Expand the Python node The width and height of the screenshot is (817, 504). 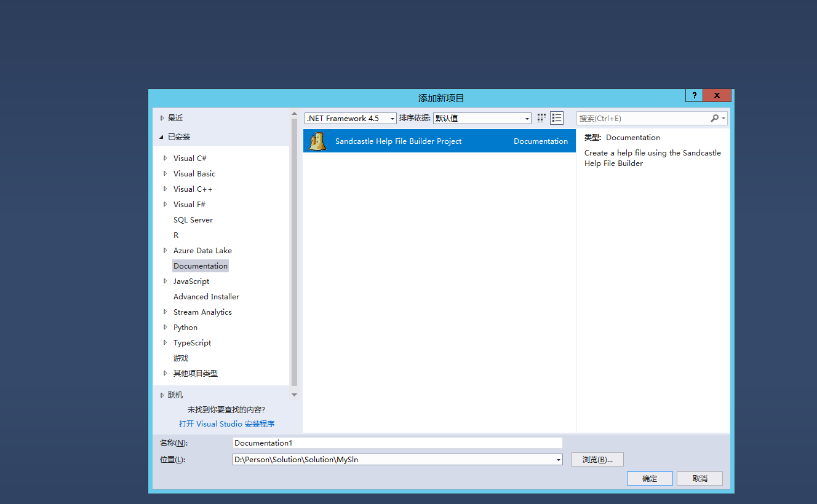point(165,327)
